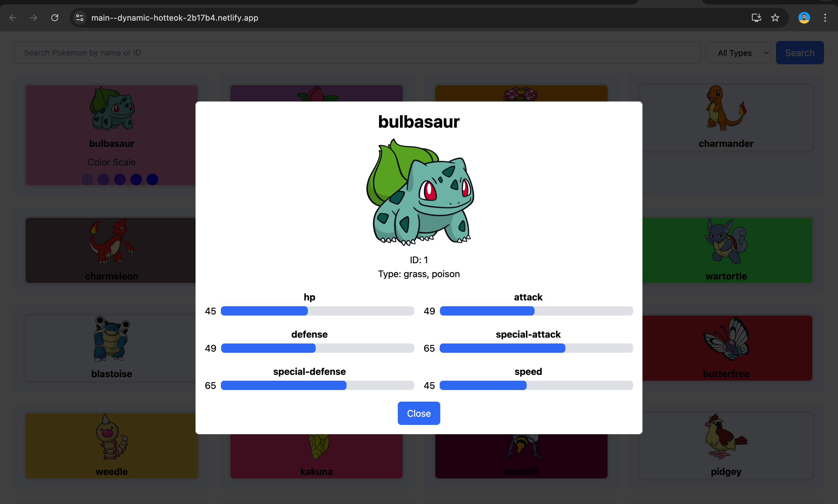Focus the Search Pokemon by name field
838x504 pixels.
[x=357, y=53]
